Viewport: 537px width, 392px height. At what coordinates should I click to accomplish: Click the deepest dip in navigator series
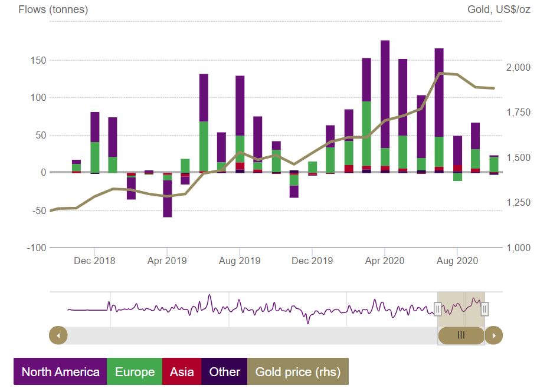308,322
